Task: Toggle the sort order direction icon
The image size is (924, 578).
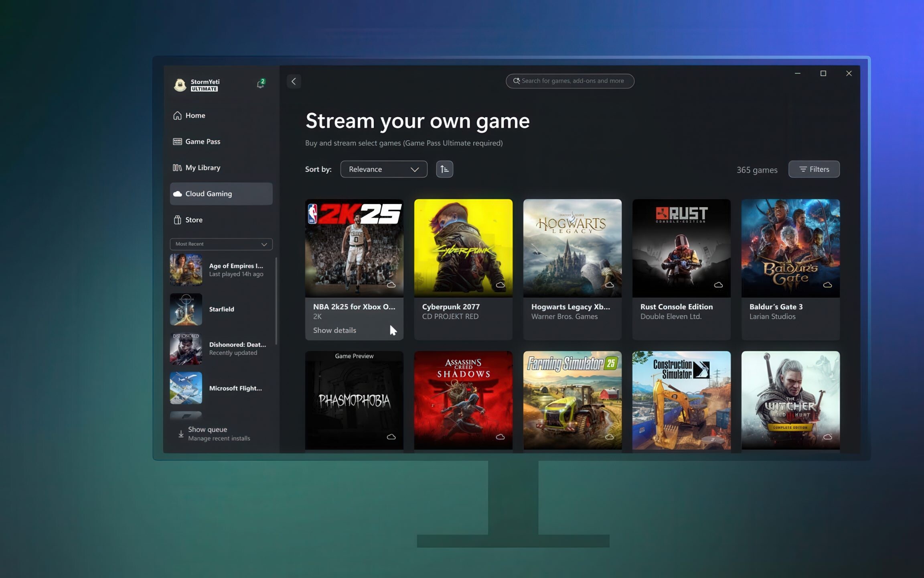Action: (x=444, y=169)
